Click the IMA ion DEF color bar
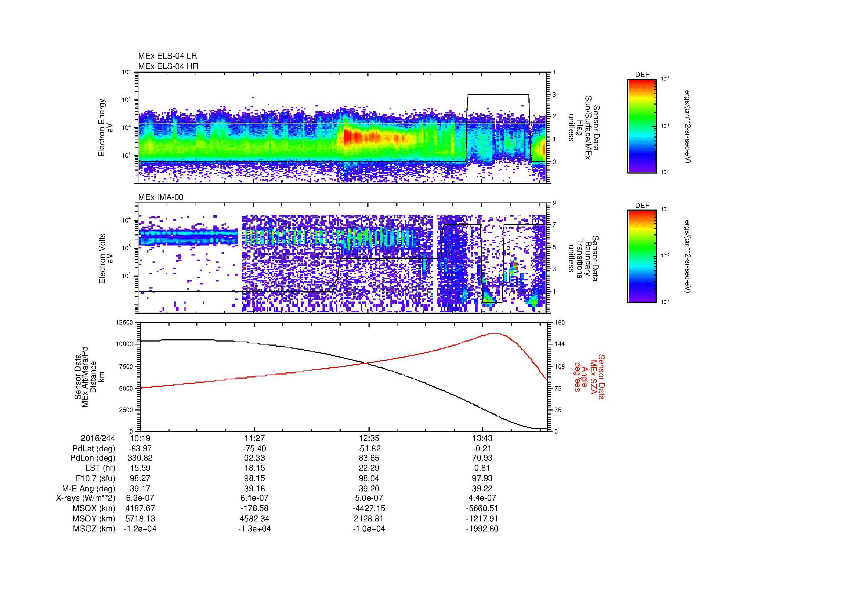The height and width of the screenshot is (613, 868). click(x=642, y=257)
